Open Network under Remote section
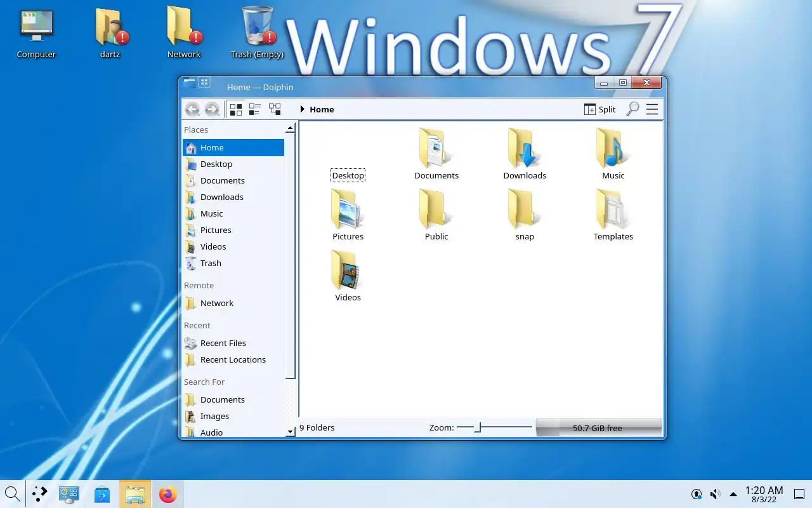 click(233, 303)
